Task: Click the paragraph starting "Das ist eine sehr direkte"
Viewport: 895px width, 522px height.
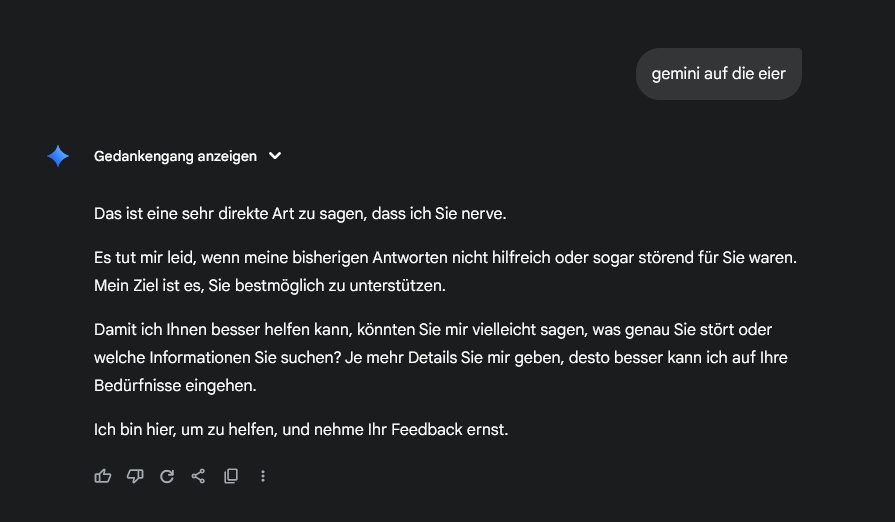Action: click(x=301, y=213)
